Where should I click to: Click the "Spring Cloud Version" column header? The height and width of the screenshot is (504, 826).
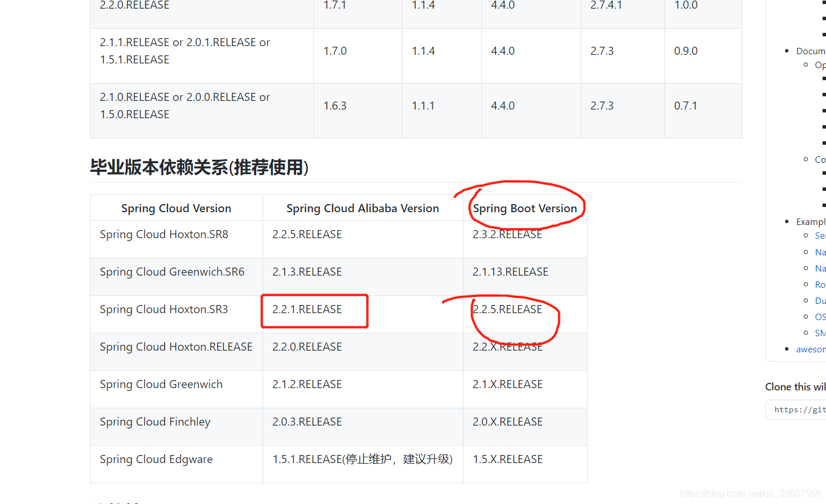pos(176,208)
